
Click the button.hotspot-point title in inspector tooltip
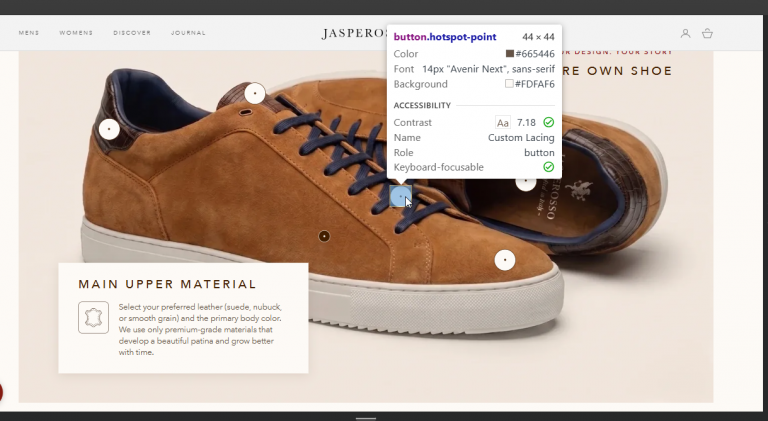(x=445, y=37)
